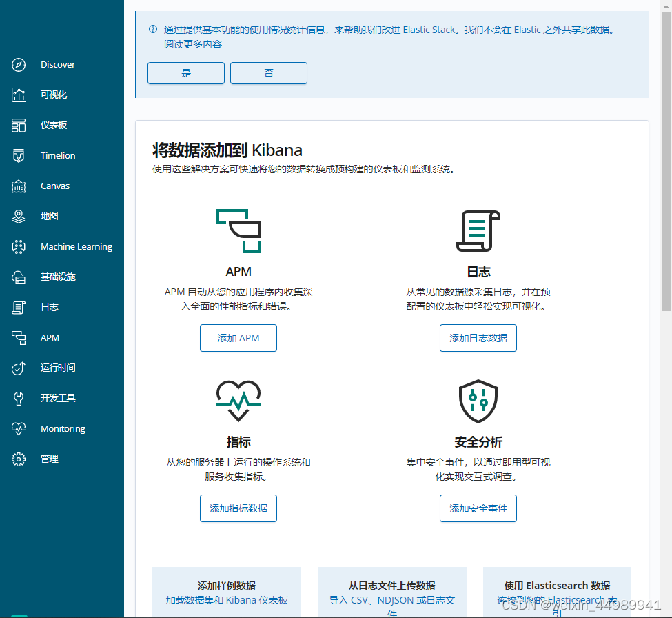Viewport: 672px width, 618px height.
Task: Click the 可视化 chart icon
Action: pos(19,94)
